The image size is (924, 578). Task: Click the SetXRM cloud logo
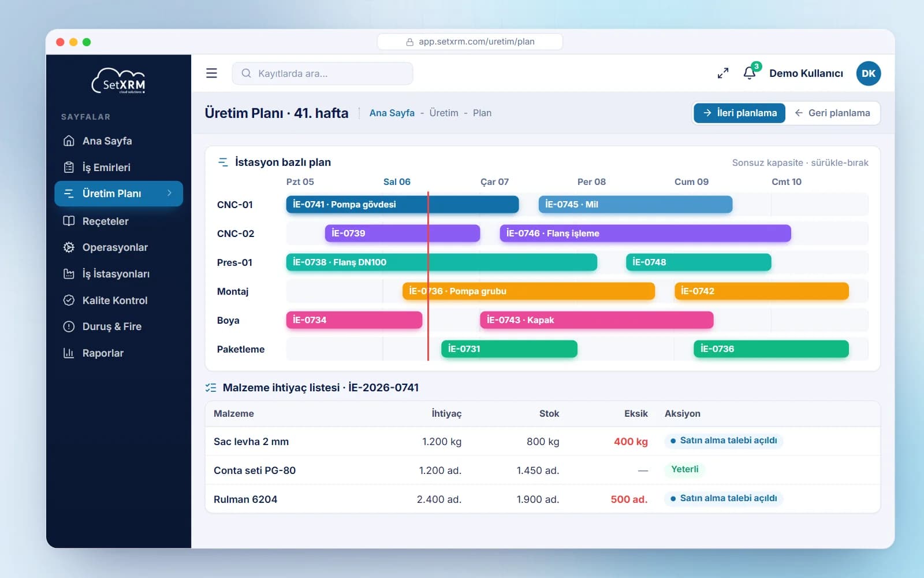[118, 81]
